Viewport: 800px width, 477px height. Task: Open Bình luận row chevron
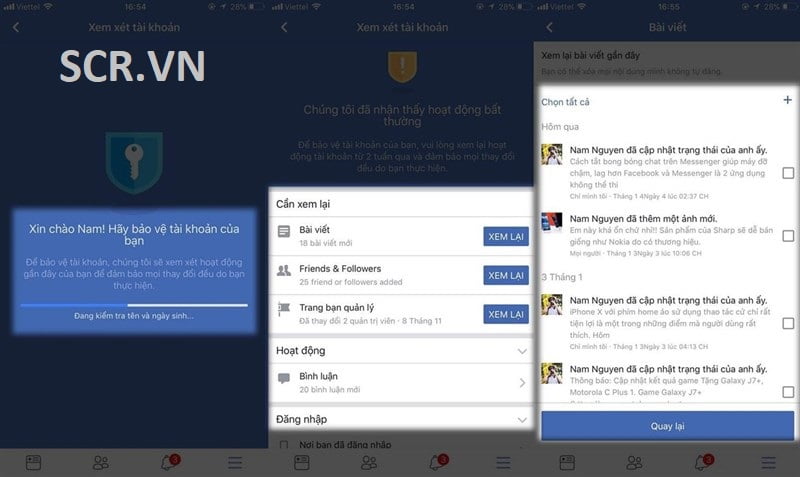(x=522, y=383)
